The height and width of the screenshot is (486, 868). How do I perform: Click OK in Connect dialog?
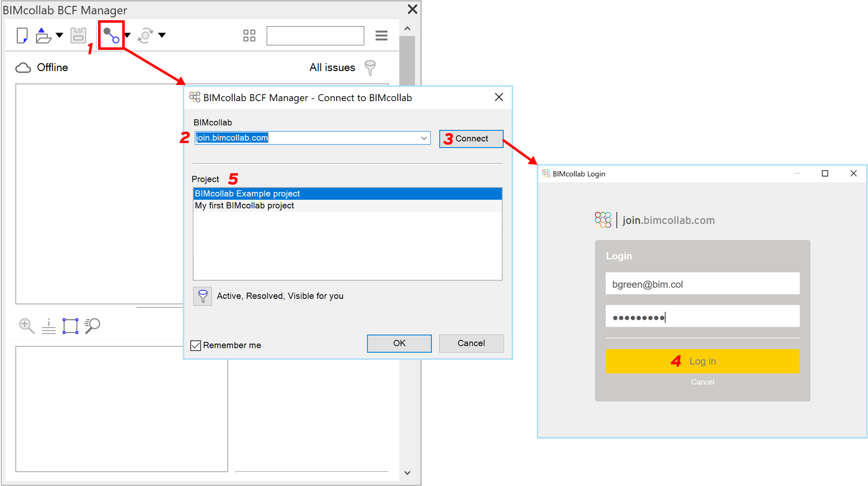(x=399, y=343)
